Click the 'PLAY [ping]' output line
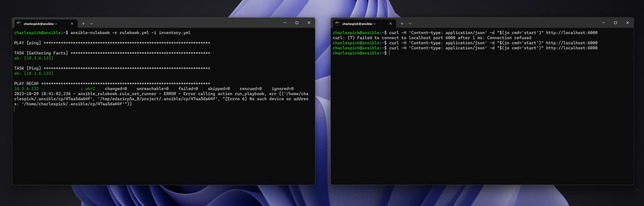Screen dimensions: 644x206 pos(112,43)
